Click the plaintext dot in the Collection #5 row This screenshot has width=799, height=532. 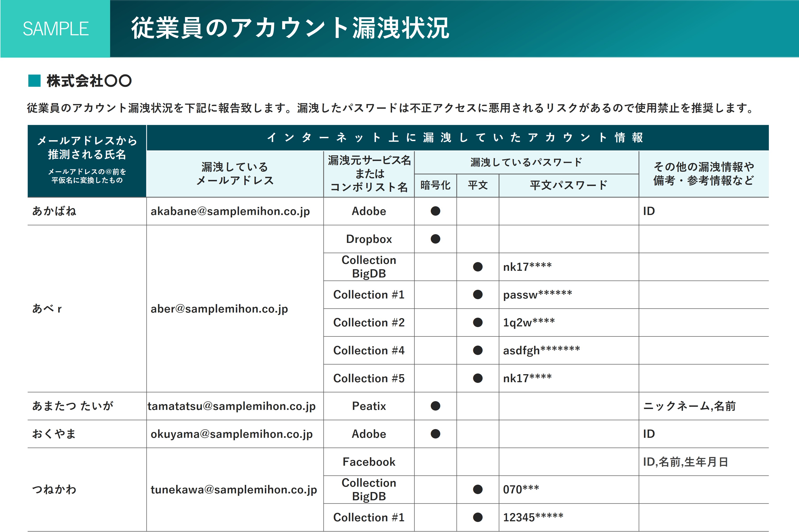coord(478,378)
